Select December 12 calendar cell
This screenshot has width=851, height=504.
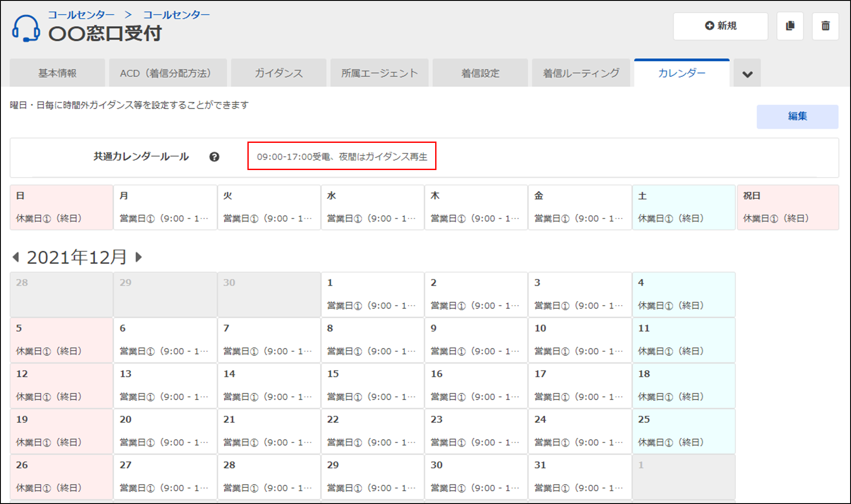[61, 386]
